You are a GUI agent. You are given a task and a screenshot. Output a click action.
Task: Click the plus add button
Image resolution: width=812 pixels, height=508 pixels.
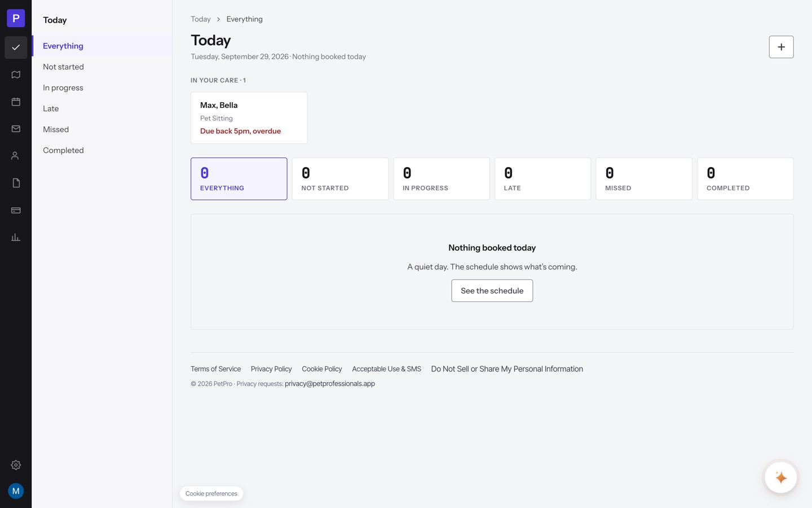click(781, 47)
